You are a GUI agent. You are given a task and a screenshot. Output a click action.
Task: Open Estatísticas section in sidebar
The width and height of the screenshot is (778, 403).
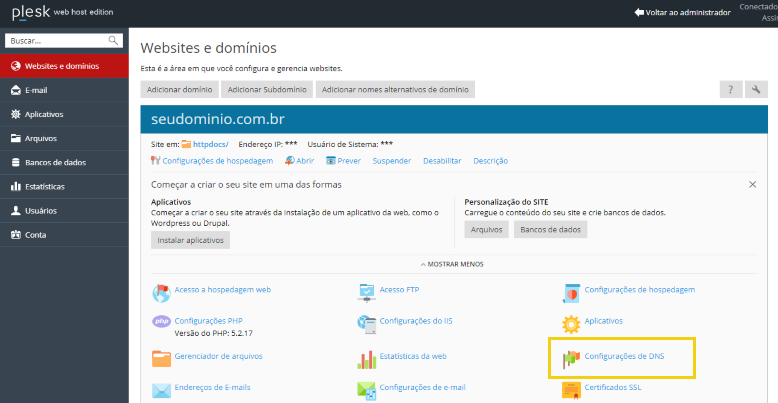pos(65,187)
